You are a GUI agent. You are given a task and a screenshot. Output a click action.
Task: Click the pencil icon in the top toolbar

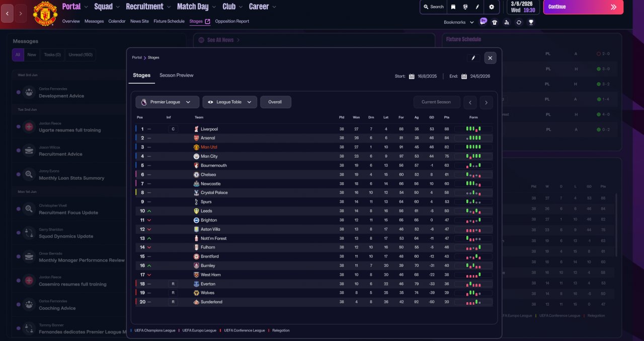point(477,7)
